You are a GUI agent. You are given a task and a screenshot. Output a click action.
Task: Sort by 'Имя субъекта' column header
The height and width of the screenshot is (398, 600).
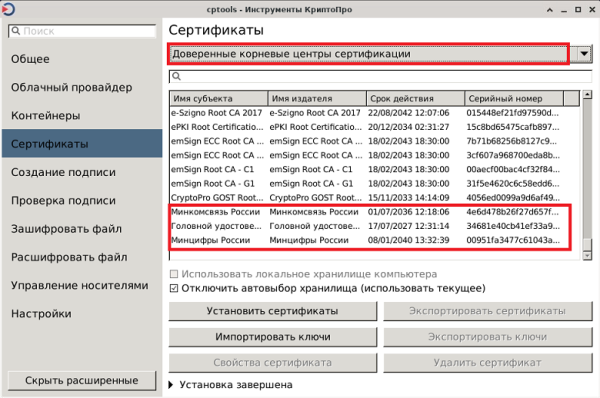(218, 98)
